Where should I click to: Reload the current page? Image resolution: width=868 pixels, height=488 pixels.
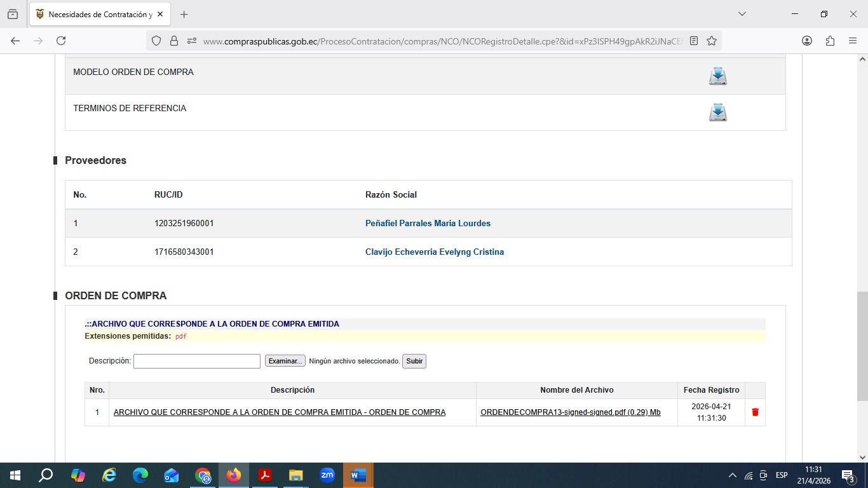click(61, 41)
